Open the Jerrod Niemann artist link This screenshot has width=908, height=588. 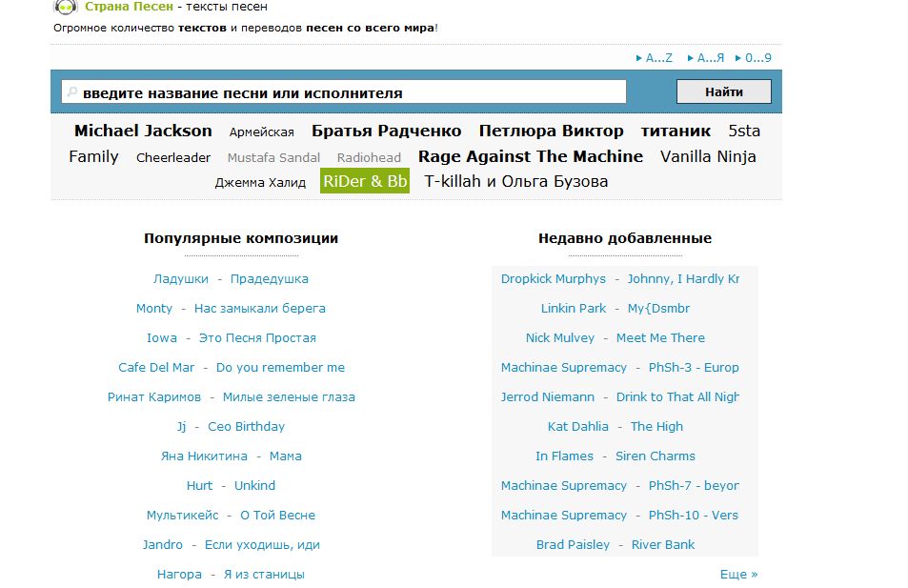point(548,396)
